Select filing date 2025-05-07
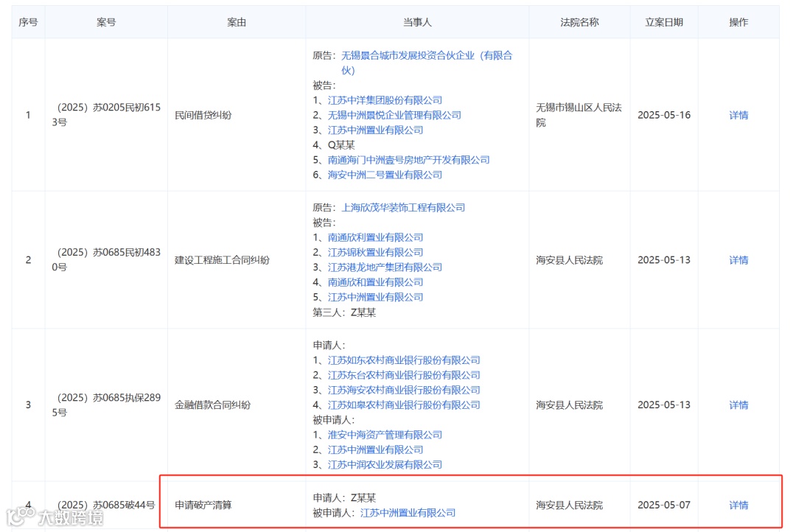The width and height of the screenshot is (796, 532). 664,505
